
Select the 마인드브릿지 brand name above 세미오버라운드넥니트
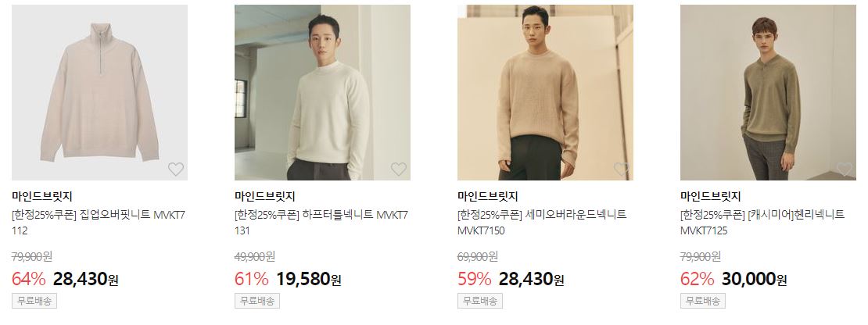[x=488, y=196]
